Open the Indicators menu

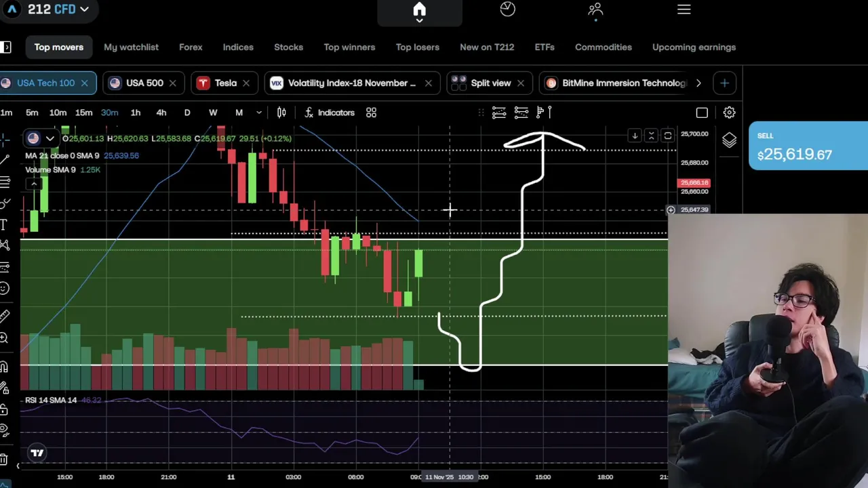pyautogui.click(x=330, y=113)
